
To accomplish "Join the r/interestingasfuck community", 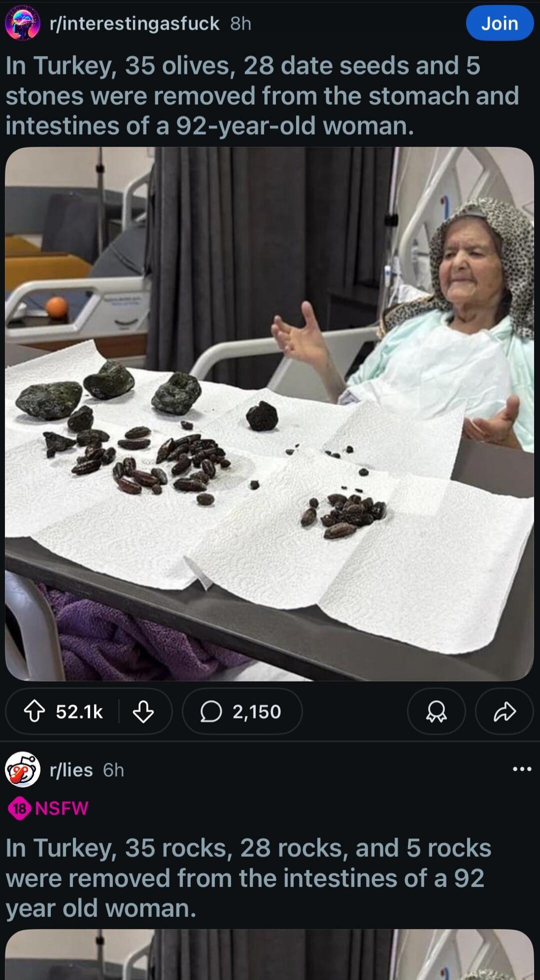I will (499, 23).
